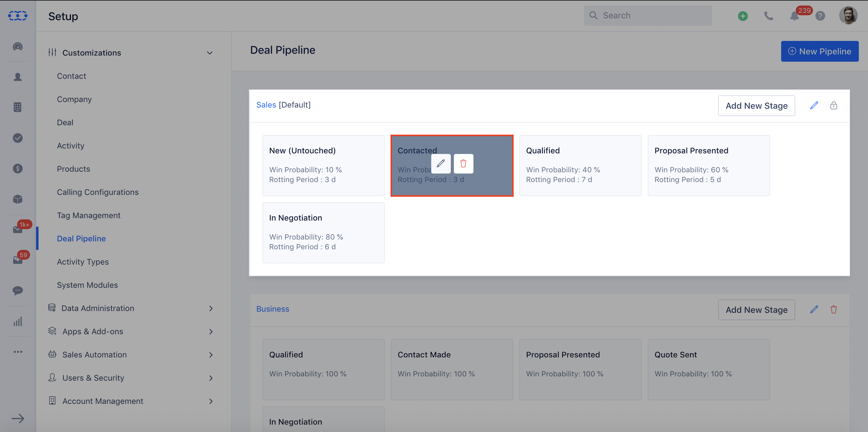Expand Sales Automation section
This screenshot has height=432, width=868.
pyautogui.click(x=211, y=355)
